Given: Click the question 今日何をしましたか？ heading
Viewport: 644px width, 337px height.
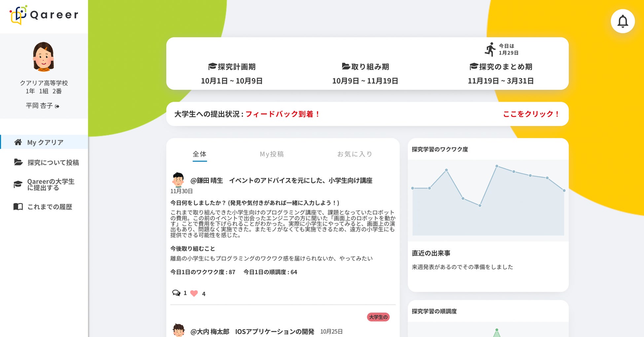Looking at the screenshot, I should [255, 203].
